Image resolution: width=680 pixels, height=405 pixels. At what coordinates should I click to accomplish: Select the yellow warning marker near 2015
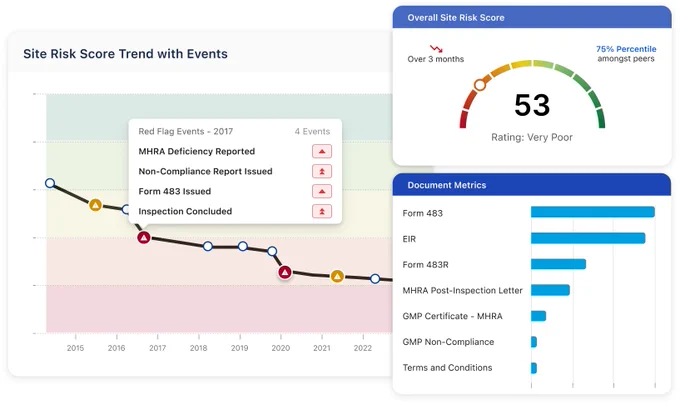tap(95, 205)
